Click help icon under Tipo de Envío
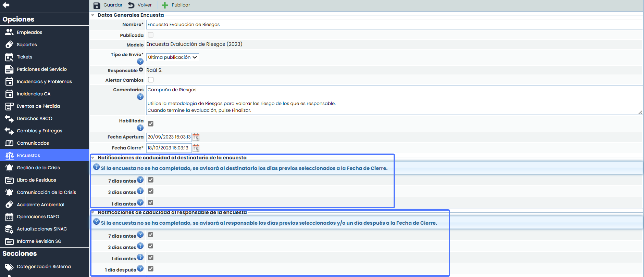This screenshot has height=277, width=644. (140, 62)
